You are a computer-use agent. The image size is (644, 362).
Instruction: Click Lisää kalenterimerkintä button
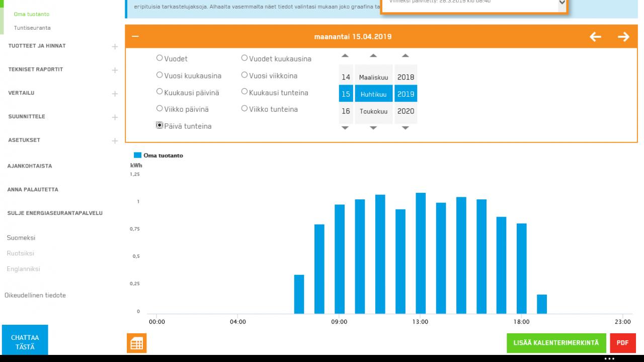pos(556,343)
